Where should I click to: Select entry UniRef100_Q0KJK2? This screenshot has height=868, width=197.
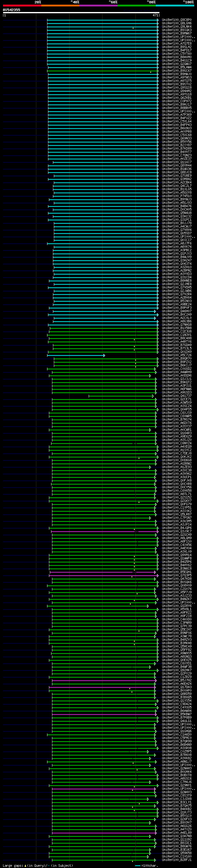click(x=176, y=457)
